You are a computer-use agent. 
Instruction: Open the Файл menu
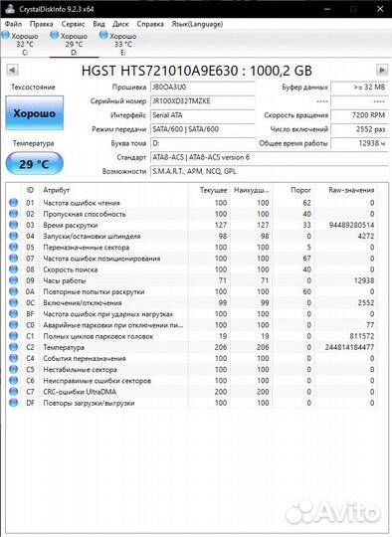[x=13, y=24]
